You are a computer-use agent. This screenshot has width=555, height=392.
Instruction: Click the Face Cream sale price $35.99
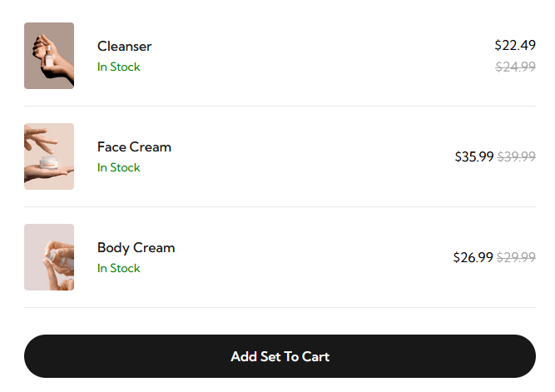point(474,156)
